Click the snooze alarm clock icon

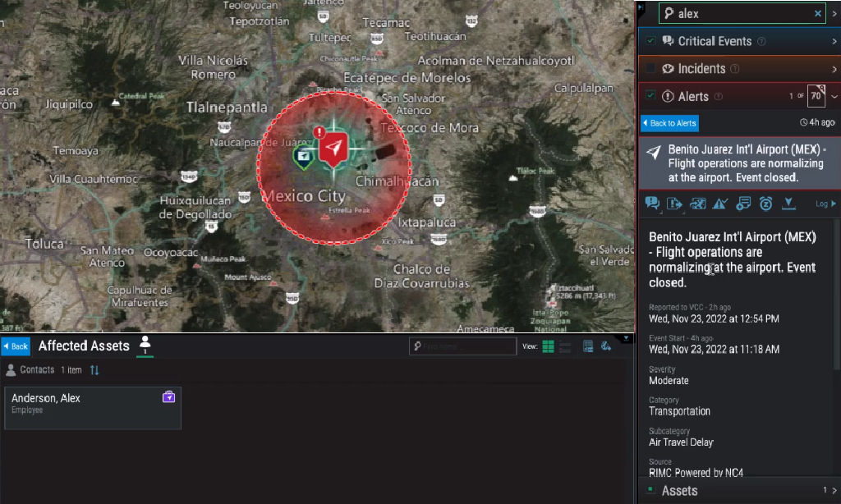coord(765,204)
